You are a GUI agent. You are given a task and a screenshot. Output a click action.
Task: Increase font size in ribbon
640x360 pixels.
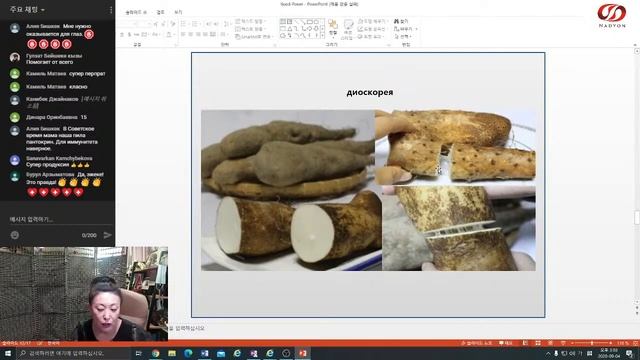tap(155, 24)
